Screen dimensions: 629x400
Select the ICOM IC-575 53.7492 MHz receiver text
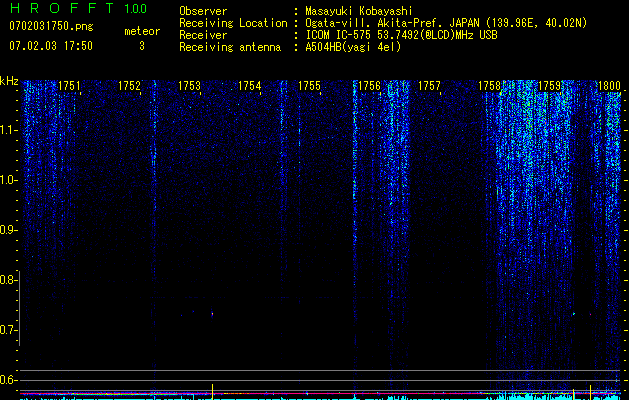coord(401,35)
